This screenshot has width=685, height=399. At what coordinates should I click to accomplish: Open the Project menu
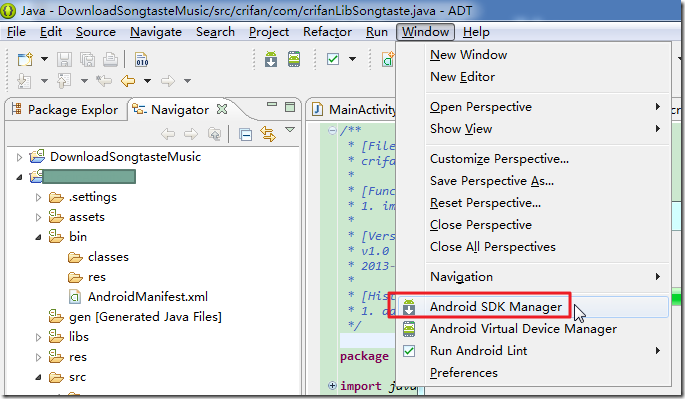point(269,32)
